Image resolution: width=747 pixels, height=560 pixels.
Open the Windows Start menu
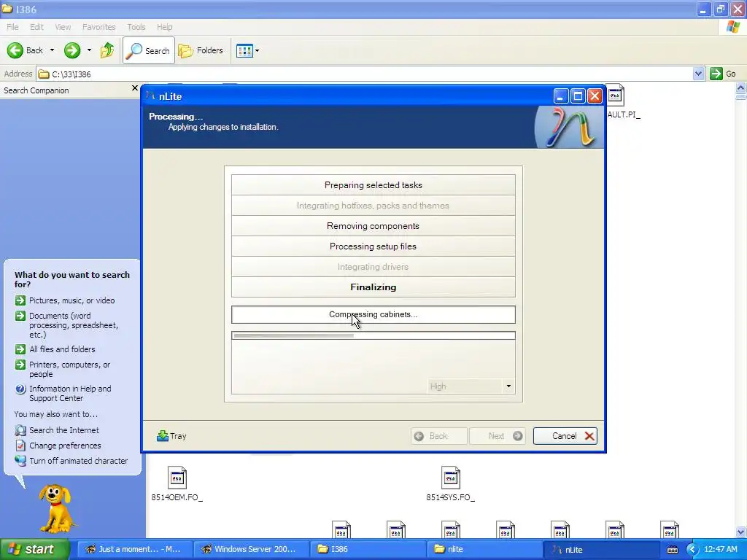(34, 550)
